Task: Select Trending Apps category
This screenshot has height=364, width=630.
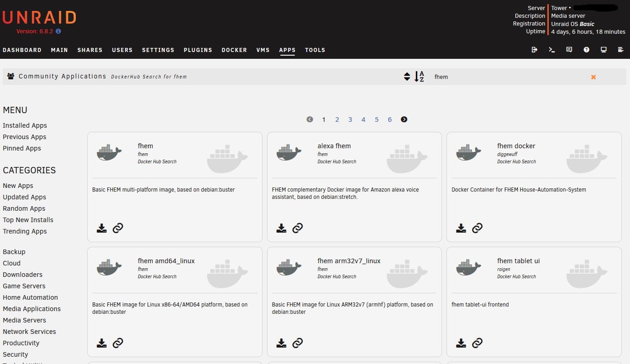Action: point(25,231)
